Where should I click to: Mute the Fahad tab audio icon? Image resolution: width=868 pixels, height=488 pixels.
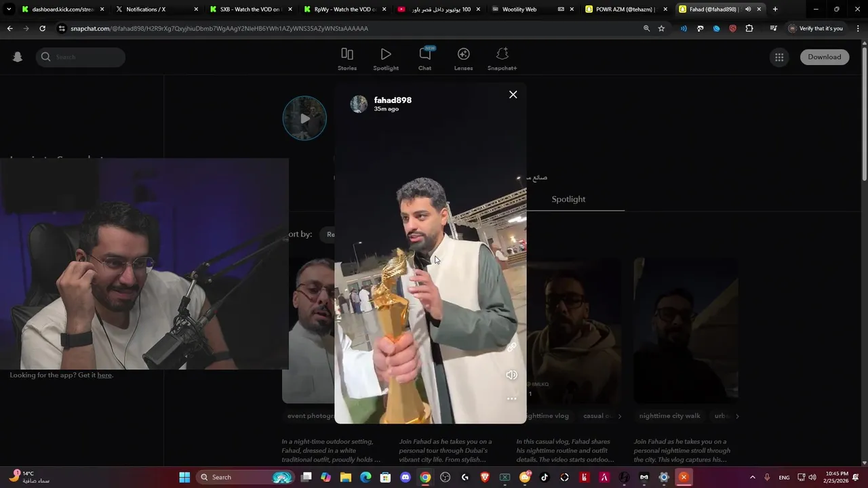748,9
